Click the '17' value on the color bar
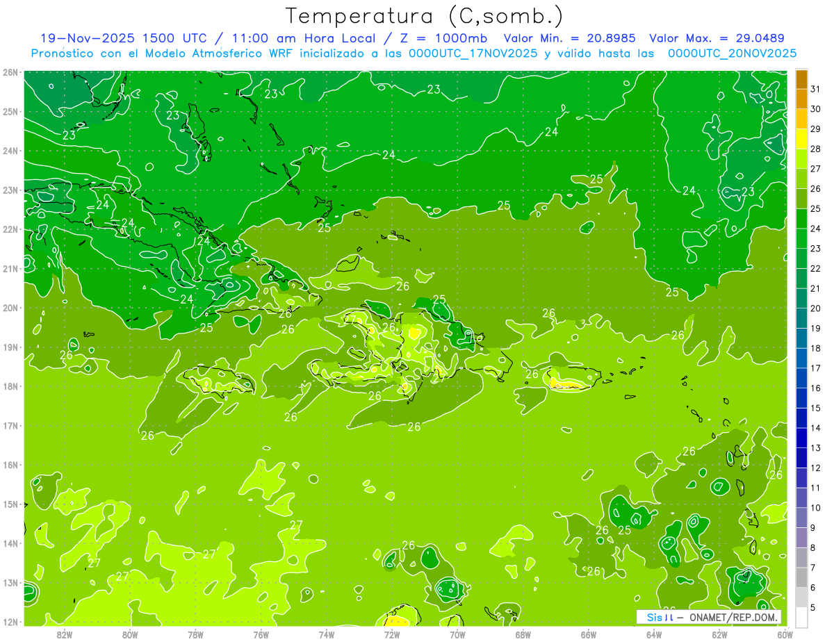The image size is (834, 644). tap(816, 368)
